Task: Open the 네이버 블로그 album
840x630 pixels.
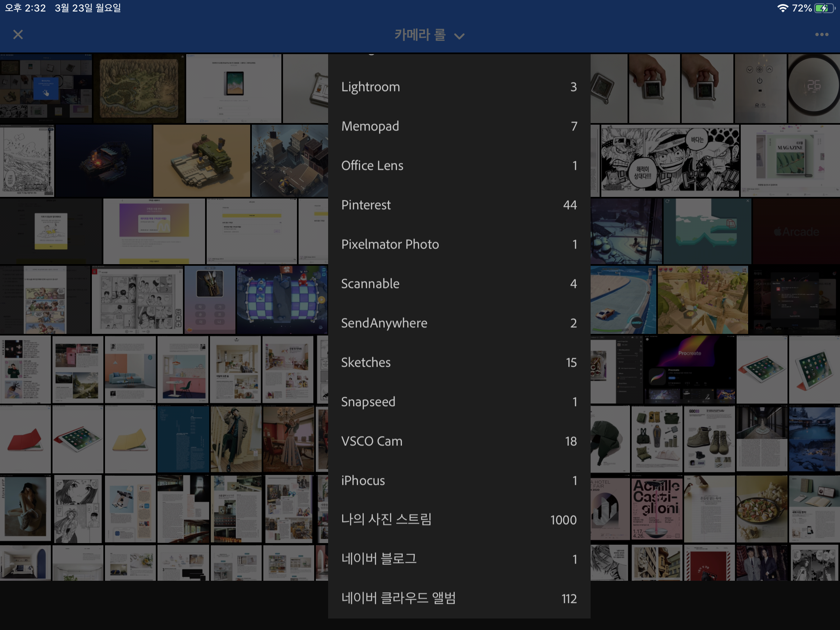Action: 459,559
